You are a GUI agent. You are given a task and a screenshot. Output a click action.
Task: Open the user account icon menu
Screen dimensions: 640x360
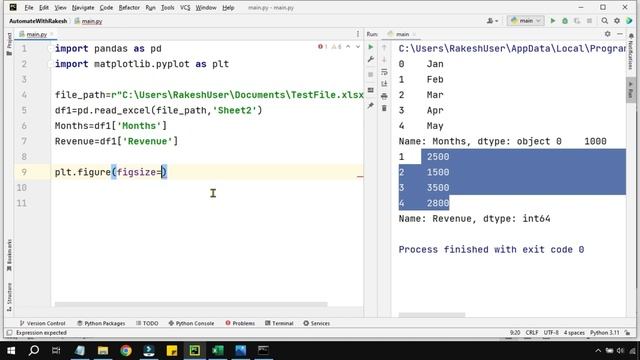[492, 21]
